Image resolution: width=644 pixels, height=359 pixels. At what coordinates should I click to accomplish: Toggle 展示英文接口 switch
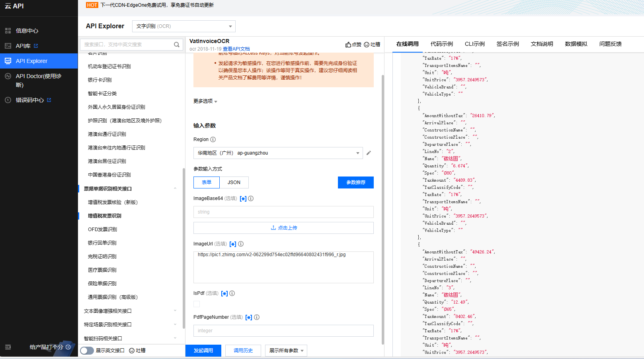87,351
